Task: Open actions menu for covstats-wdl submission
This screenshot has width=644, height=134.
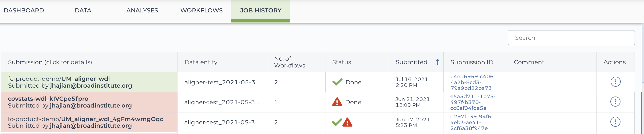Action: coord(615,102)
